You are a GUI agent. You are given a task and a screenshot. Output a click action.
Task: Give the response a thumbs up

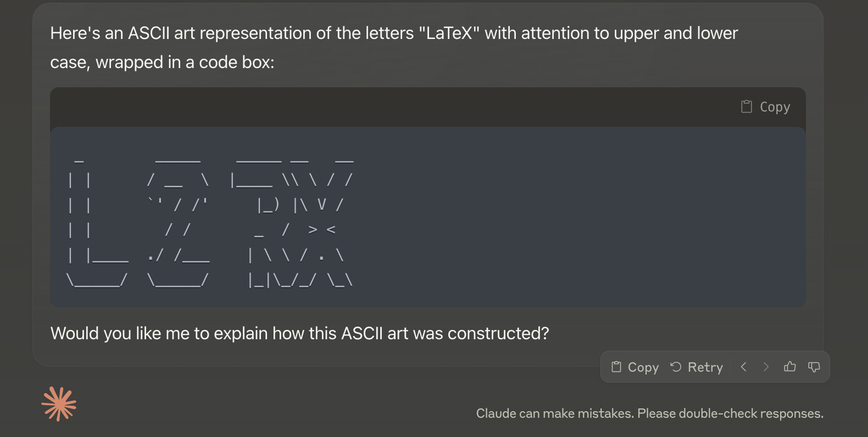790,367
